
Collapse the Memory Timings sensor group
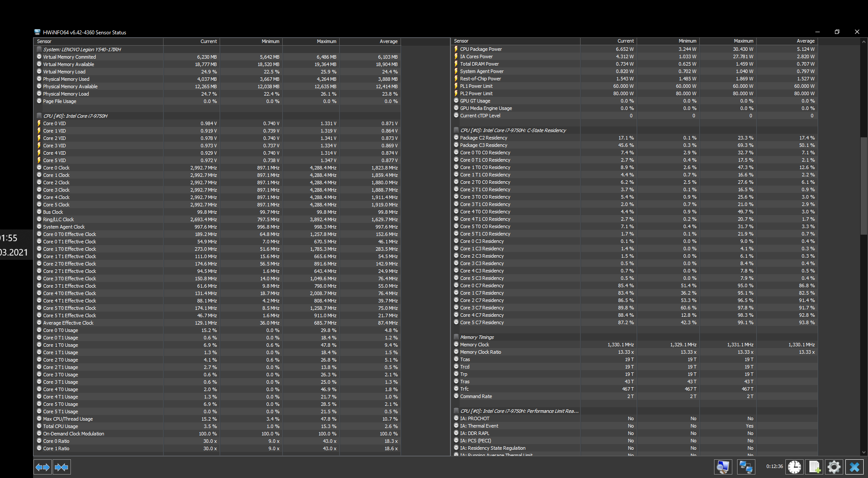(456, 337)
